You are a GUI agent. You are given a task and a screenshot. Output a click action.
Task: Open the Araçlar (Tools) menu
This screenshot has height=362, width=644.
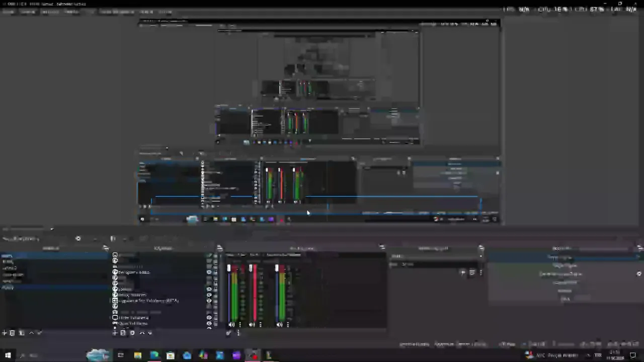(x=146, y=12)
